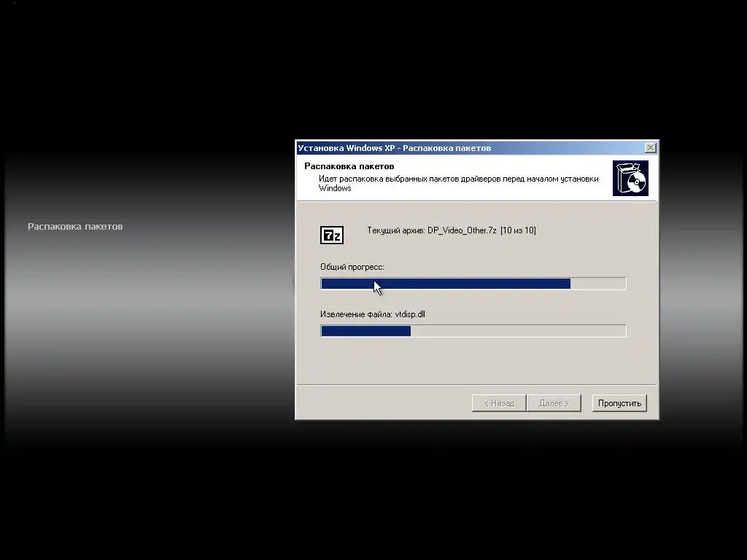Viewport: 747px width, 560px height.
Task: Click the 'Извлечение файла: vtdisp.dll' label
Action: tap(373, 314)
